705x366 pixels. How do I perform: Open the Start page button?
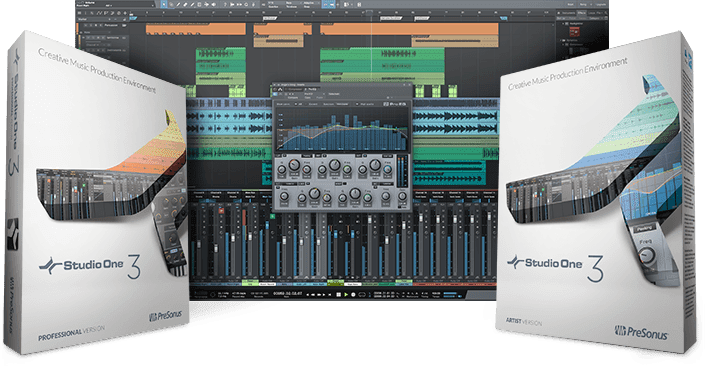(571, 4)
